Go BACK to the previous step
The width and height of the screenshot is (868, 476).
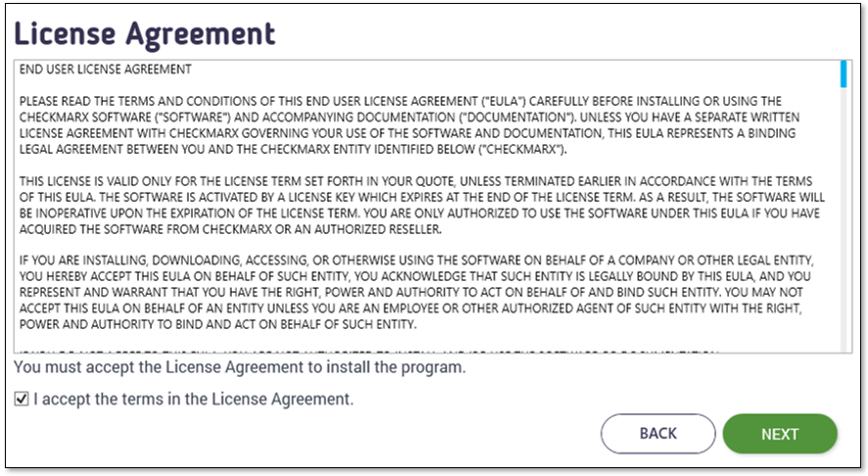[658, 434]
